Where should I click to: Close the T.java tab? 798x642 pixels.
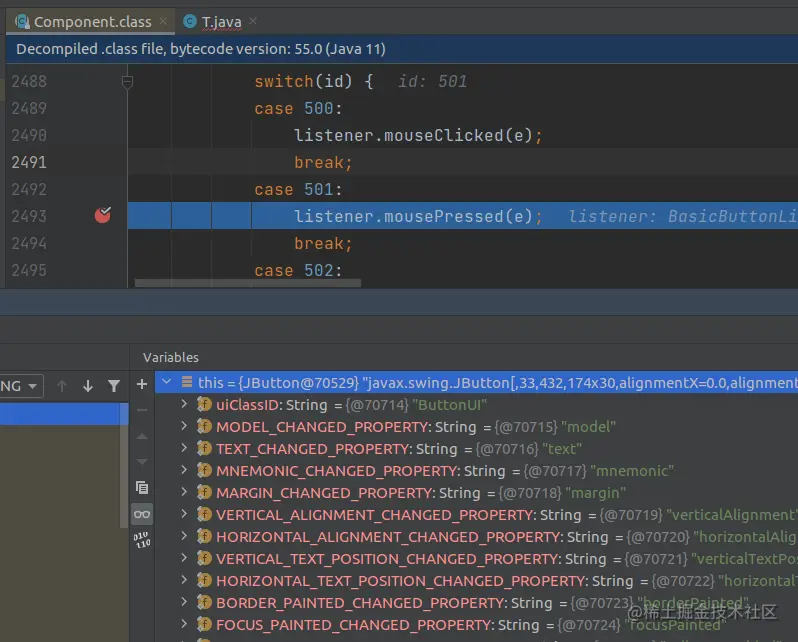[x=253, y=21]
